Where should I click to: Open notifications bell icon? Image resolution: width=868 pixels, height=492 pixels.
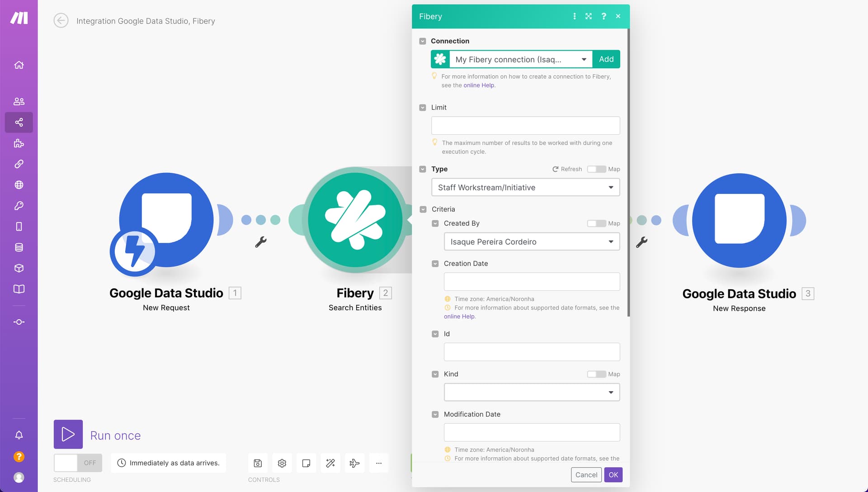pyautogui.click(x=19, y=435)
